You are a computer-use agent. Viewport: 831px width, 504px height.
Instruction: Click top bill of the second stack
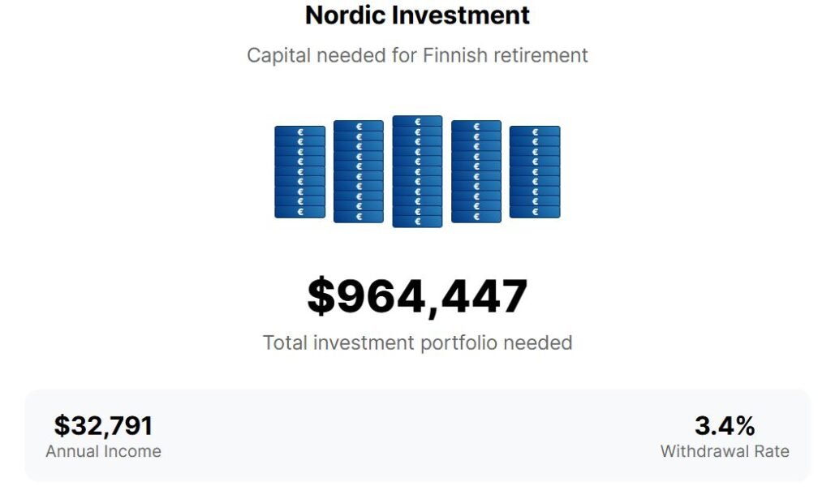(x=359, y=127)
